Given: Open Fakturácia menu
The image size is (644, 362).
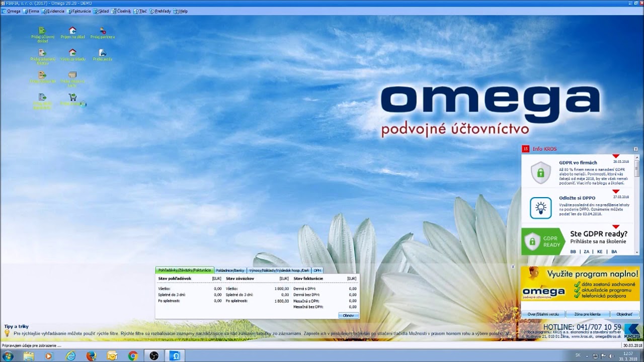Looking at the screenshot, I should tap(79, 11).
